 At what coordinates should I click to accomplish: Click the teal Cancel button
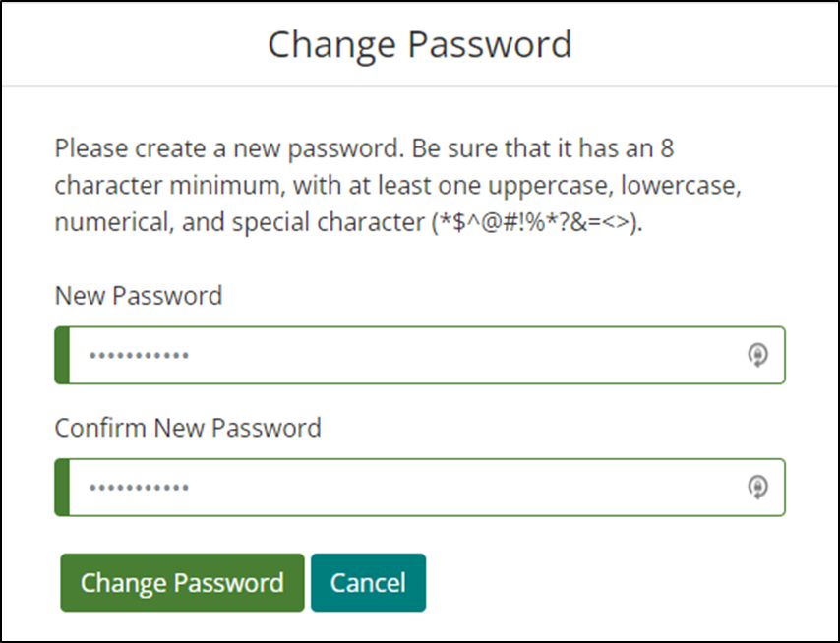(369, 582)
